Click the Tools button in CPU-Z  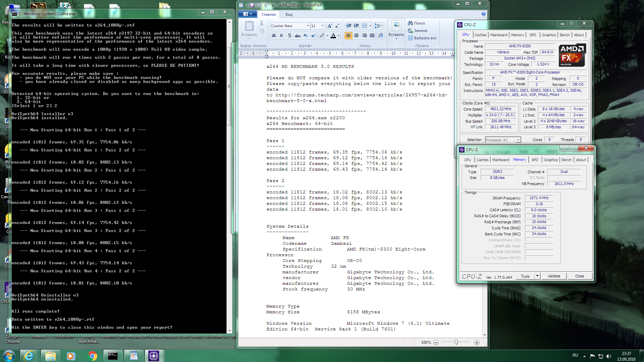525,276
